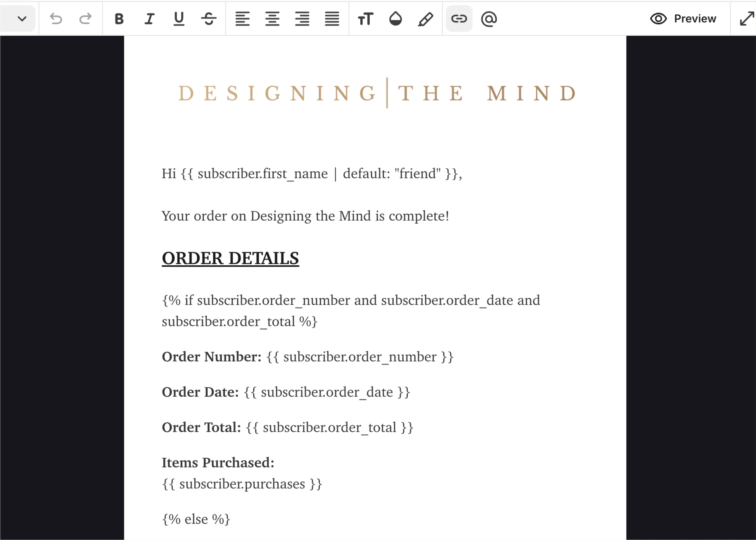Click the Undo arrow icon
This screenshot has height=540, width=756.
pyautogui.click(x=56, y=19)
